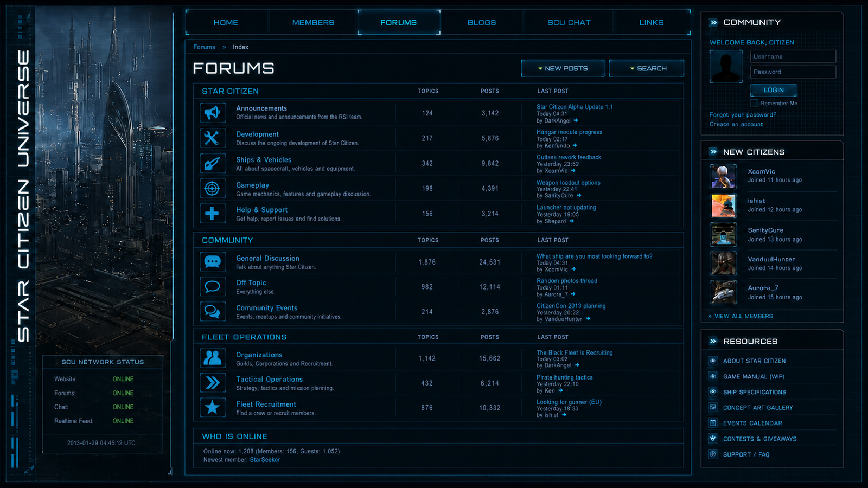Image resolution: width=868 pixels, height=488 pixels.
Task: Open the Announcements megaphone icon
Action: pyautogui.click(x=212, y=113)
